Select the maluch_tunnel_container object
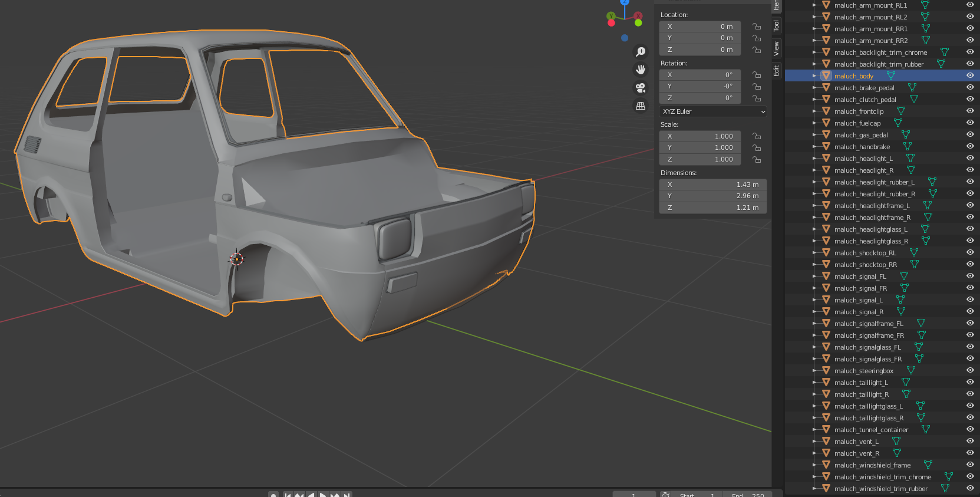 tap(871, 430)
